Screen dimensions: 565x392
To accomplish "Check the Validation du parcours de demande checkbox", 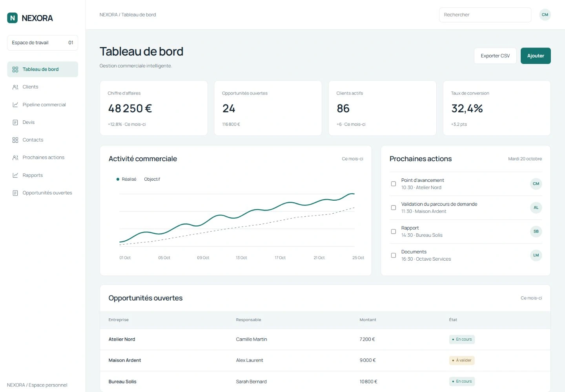I will coord(393,208).
